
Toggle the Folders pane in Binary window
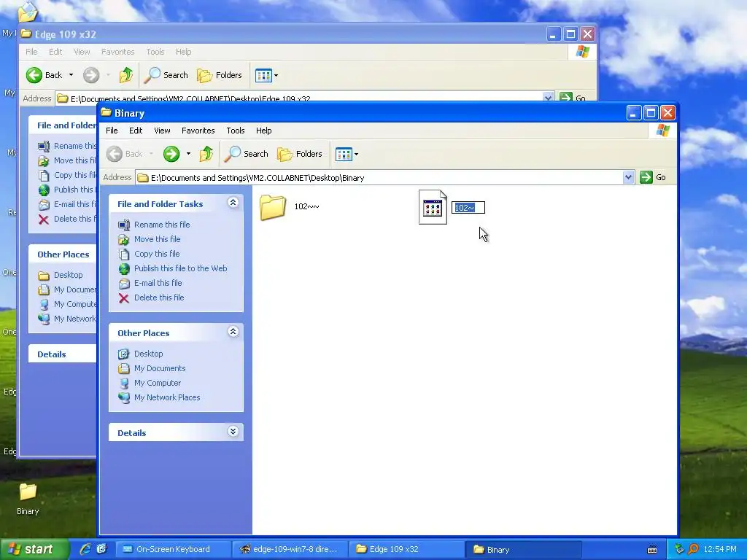300,154
